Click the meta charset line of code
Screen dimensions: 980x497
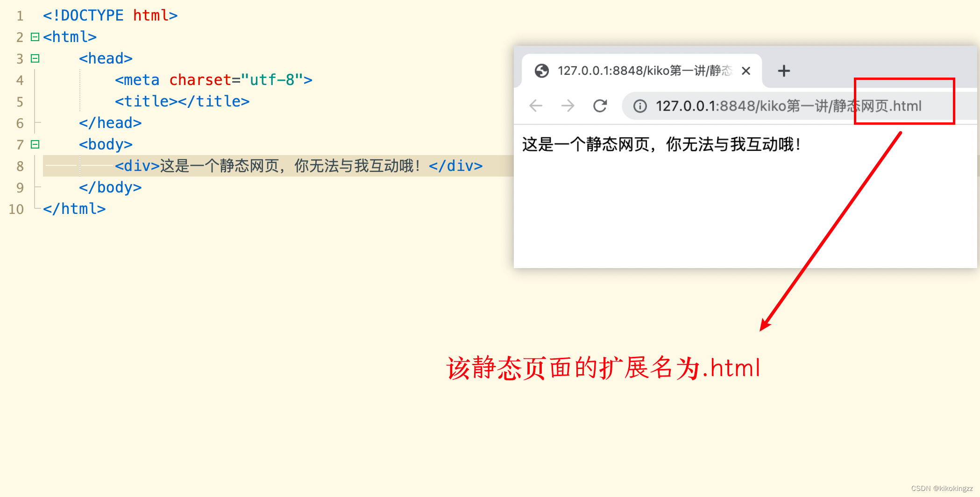pos(213,80)
